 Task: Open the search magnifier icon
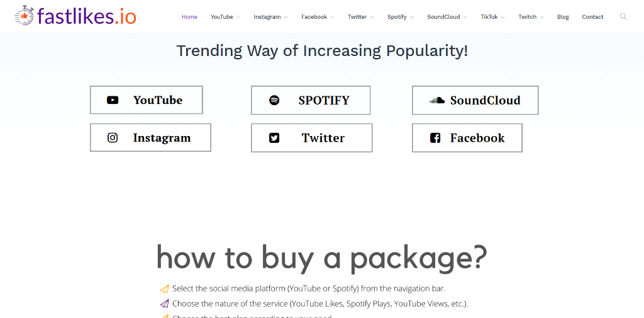(x=623, y=16)
